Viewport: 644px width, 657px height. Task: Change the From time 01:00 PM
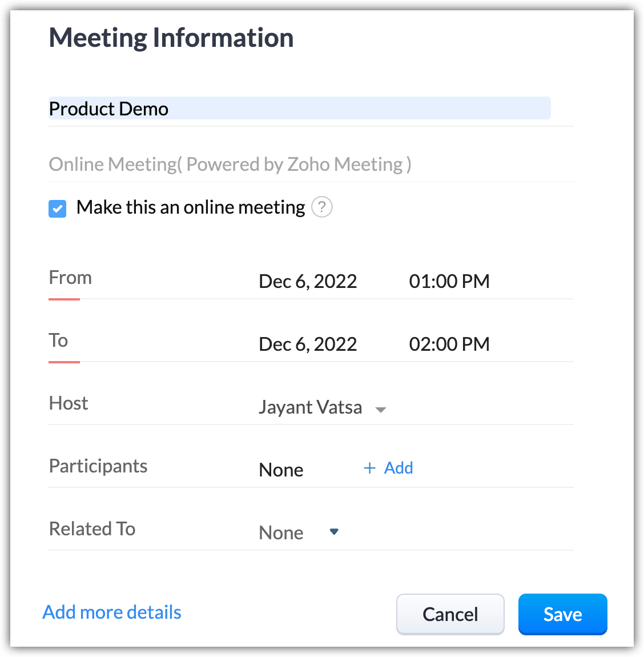(449, 282)
